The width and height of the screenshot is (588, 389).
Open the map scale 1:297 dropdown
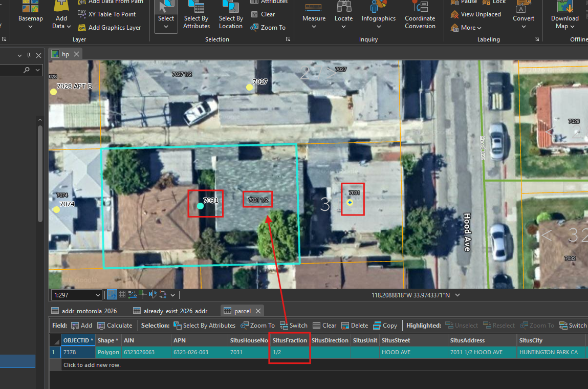click(98, 295)
